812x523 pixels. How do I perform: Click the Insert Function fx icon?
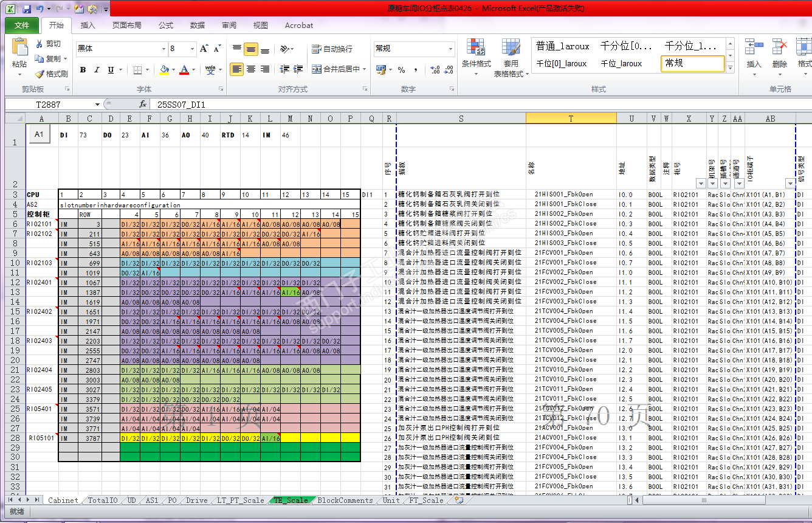coord(143,105)
